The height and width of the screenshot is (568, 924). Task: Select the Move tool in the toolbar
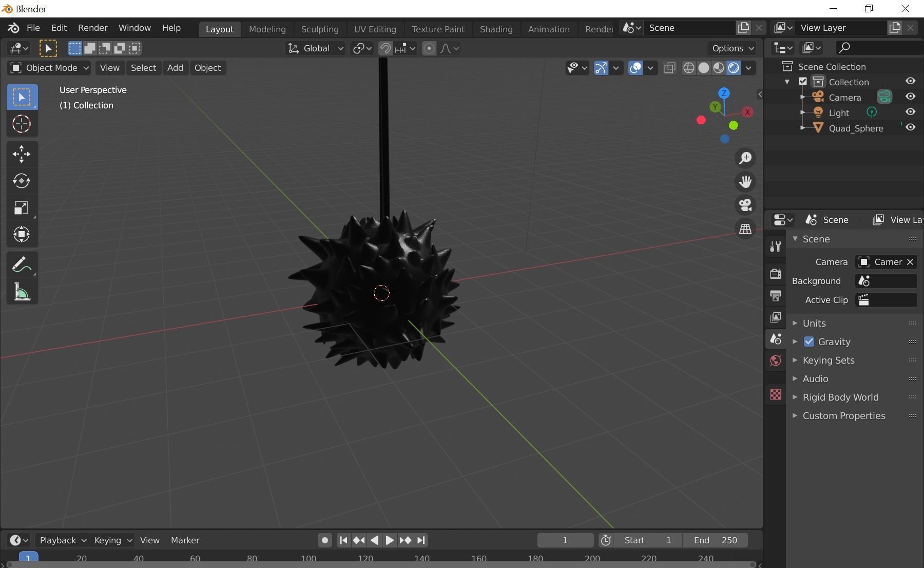pos(22,154)
